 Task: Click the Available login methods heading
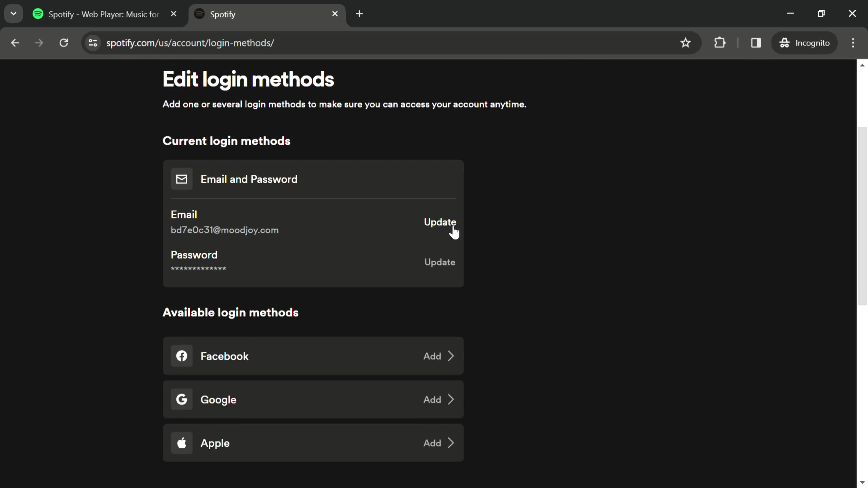(x=231, y=312)
